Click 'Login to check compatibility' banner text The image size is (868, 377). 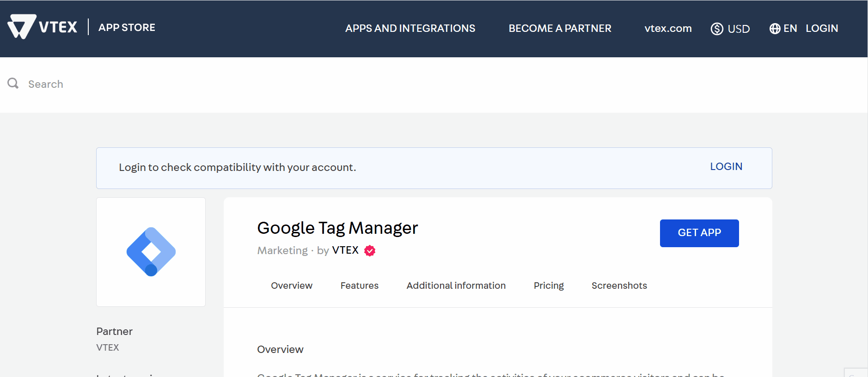click(x=238, y=167)
